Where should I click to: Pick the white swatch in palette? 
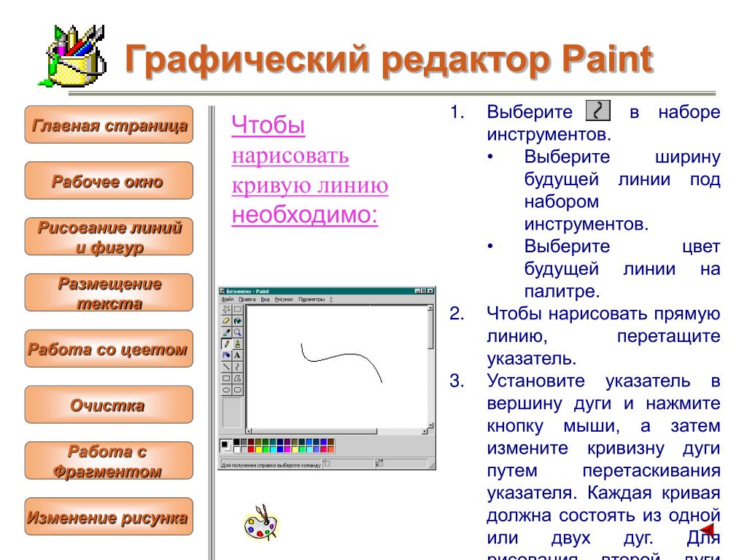237,449
